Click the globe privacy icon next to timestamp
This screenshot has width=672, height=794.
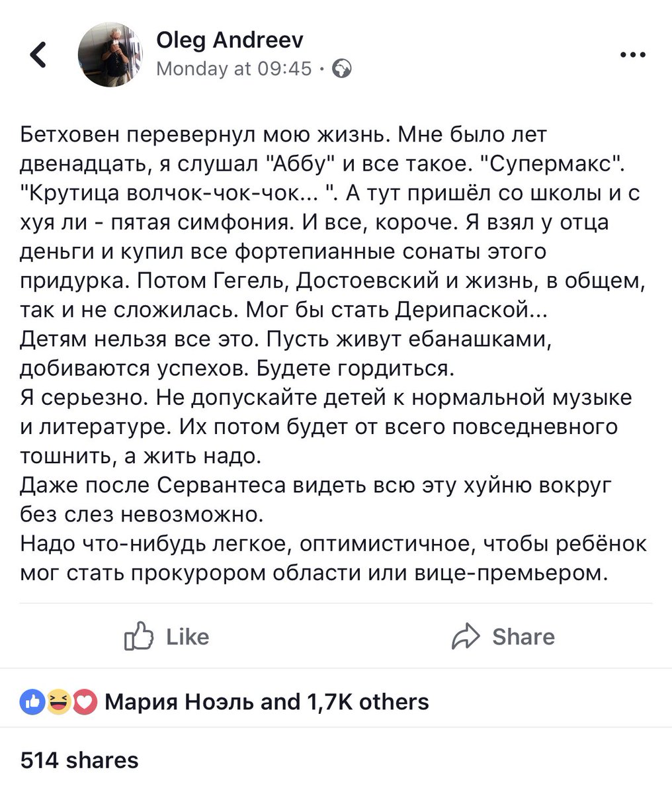point(341,68)
